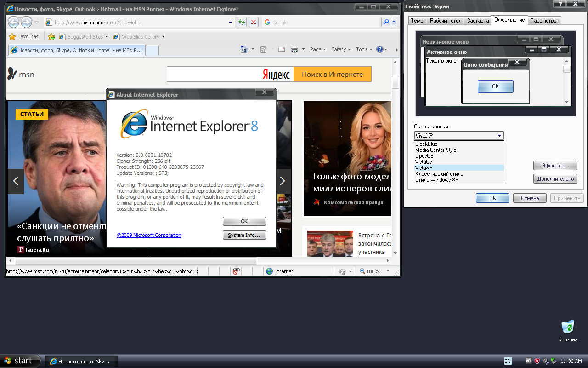The width and height of the screenshot is (588, 368).
Task: Click the Read Mail envelope icon
Action: point(281,49)
